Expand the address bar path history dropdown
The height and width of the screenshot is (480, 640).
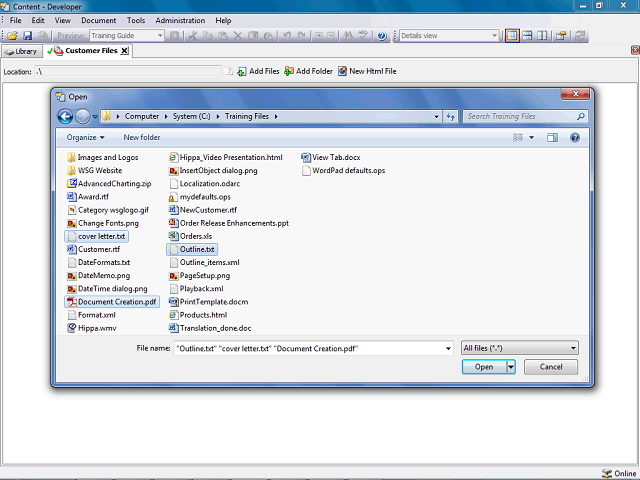pyautogui.click(x=436, y=116)
